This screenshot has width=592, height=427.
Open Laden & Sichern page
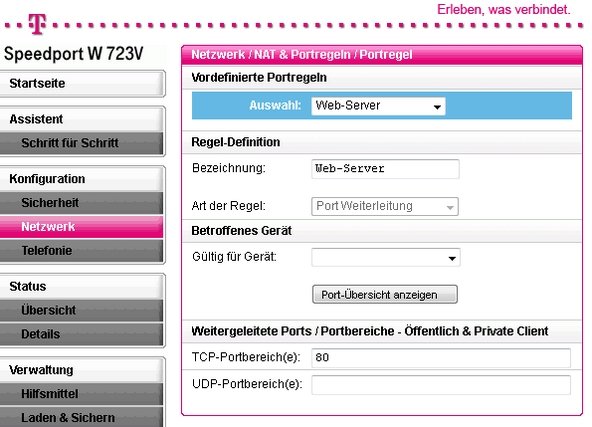coord(82,417)
